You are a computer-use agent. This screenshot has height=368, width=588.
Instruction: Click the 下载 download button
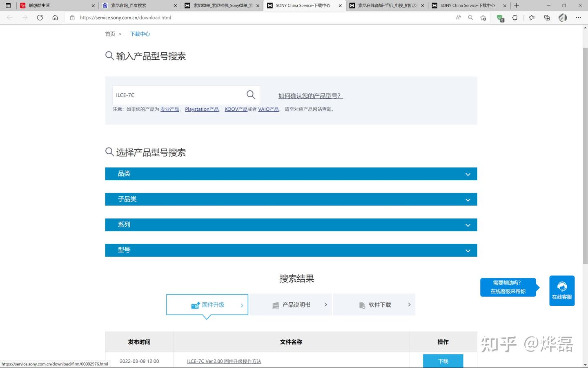click(x=443, y=361)
